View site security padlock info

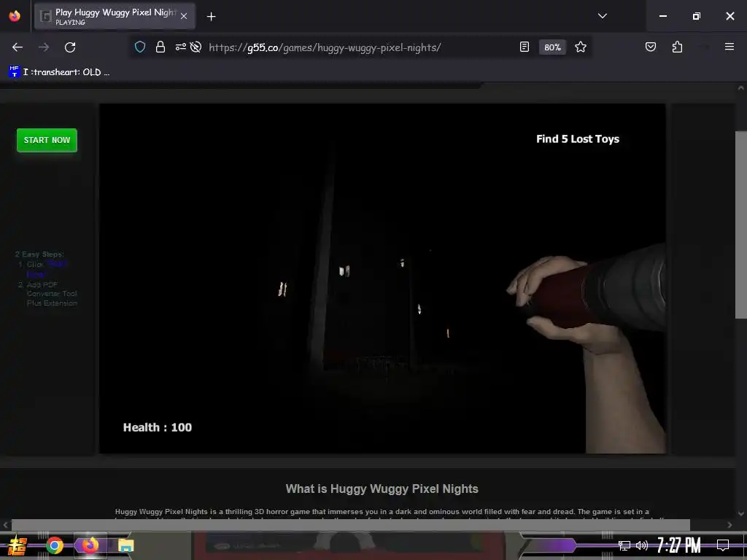point(160,47)
